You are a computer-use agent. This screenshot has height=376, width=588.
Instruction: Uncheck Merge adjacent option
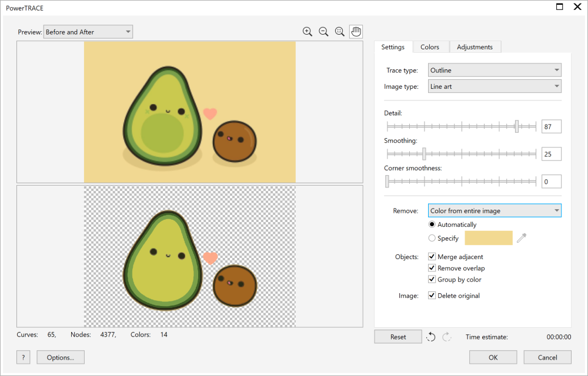tap(432, 257)
